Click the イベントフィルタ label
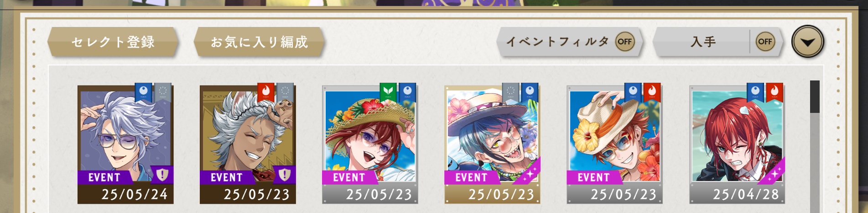The image size is (868, 213). click(x=557, y=42)
